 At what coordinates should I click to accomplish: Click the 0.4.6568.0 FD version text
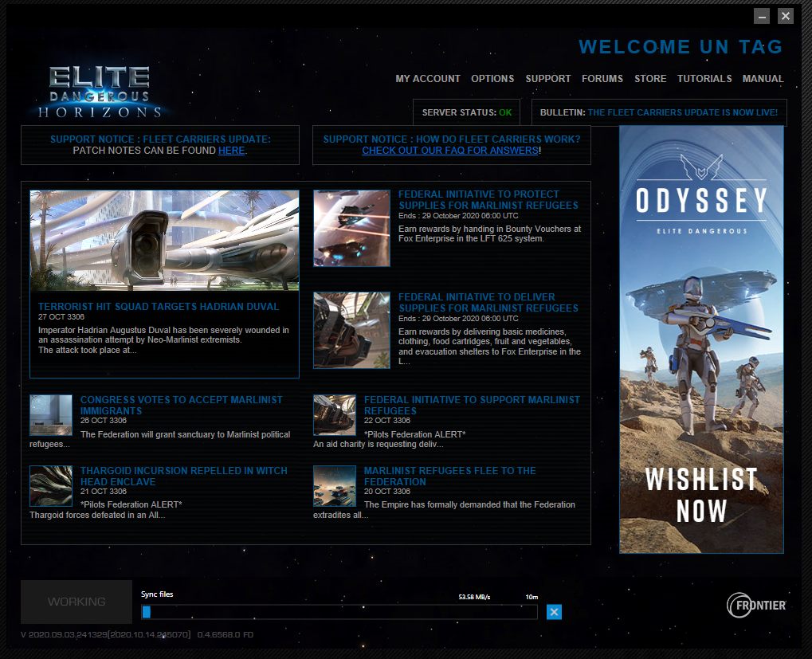pyautogui.click(x=226, y=634)
